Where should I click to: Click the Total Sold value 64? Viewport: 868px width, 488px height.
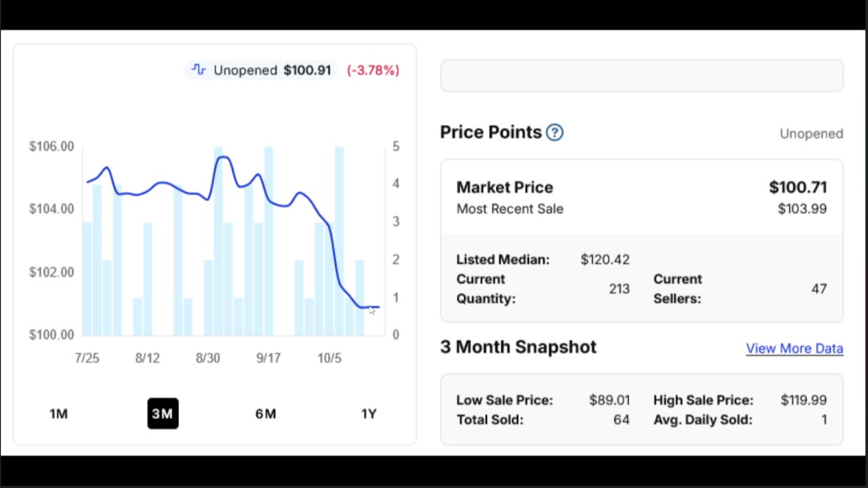pos(622,420)
